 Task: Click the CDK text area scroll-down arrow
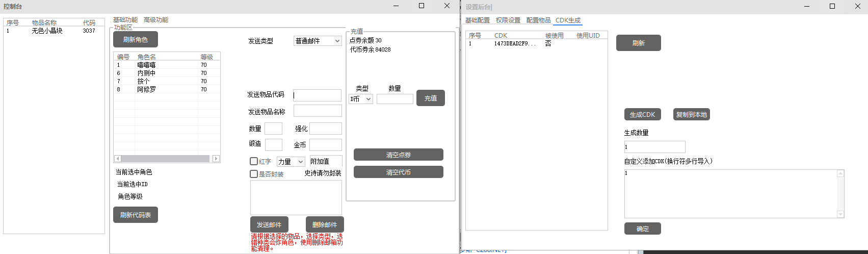(x=840, y=214)
